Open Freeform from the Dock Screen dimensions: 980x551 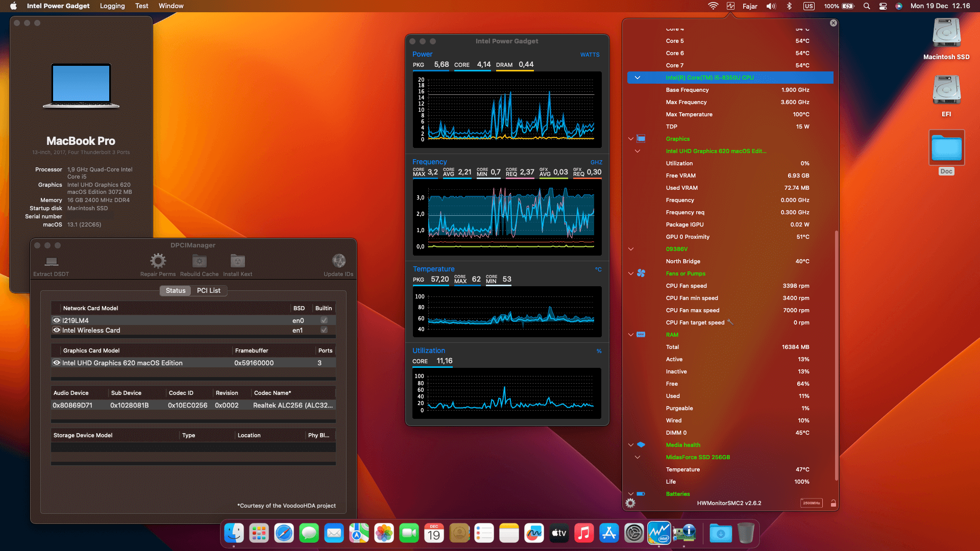[534, 533]
